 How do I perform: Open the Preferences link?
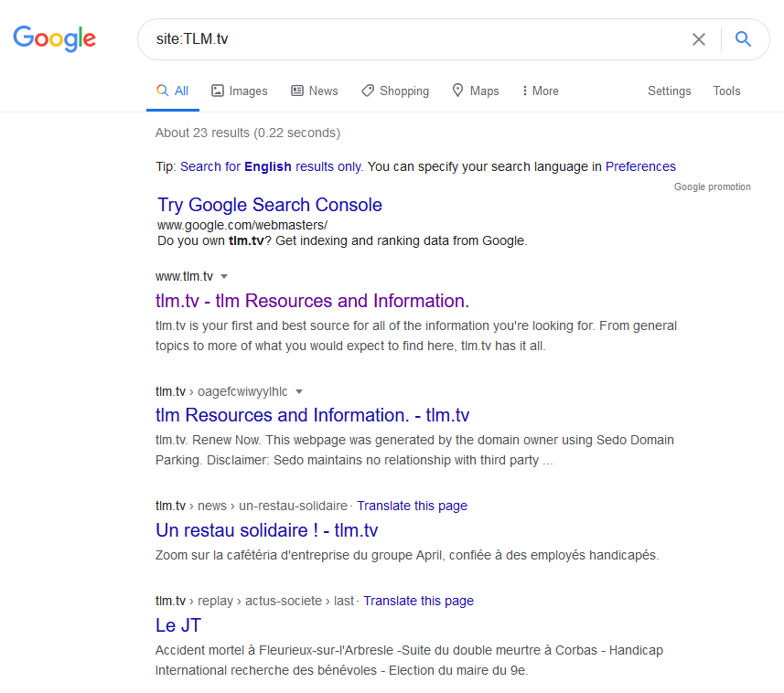[640, 166]
